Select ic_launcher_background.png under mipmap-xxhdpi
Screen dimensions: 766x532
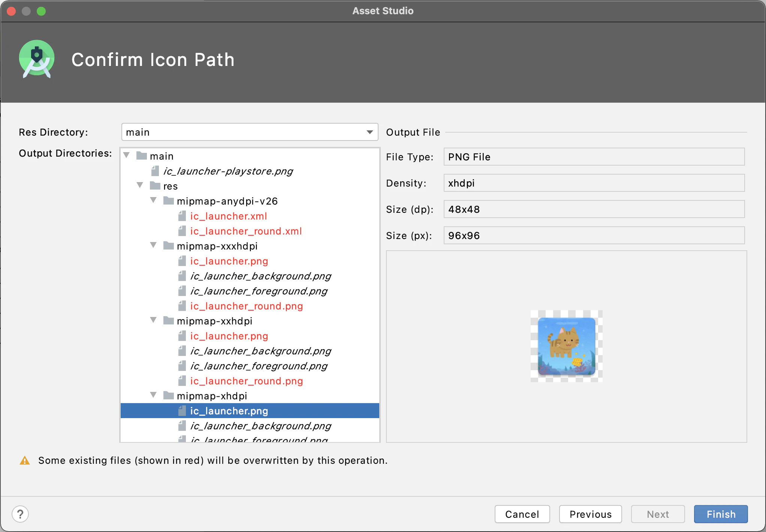click(x=261, y=351)
